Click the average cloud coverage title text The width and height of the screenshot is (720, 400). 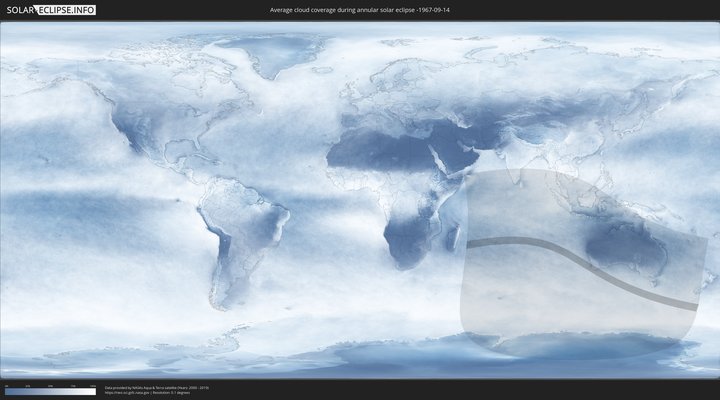pos(359,10)
